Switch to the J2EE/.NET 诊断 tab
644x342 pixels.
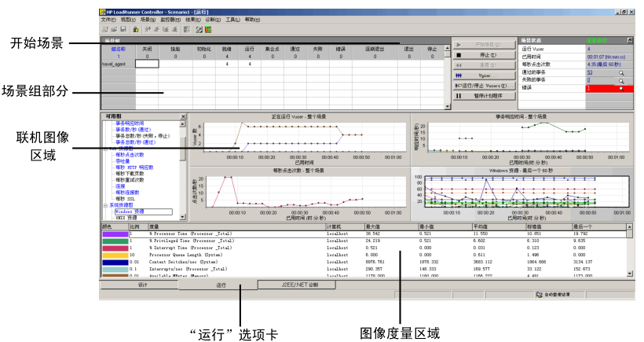point(297,285)
